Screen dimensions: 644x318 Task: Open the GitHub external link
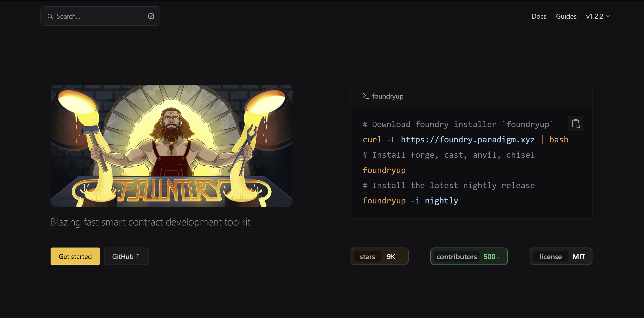(126, 256)
